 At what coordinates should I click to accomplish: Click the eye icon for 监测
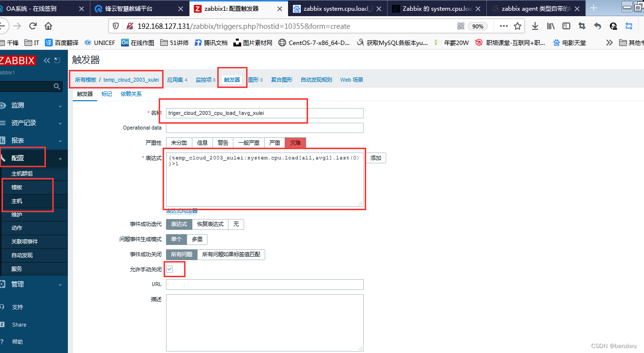[2, 105]
